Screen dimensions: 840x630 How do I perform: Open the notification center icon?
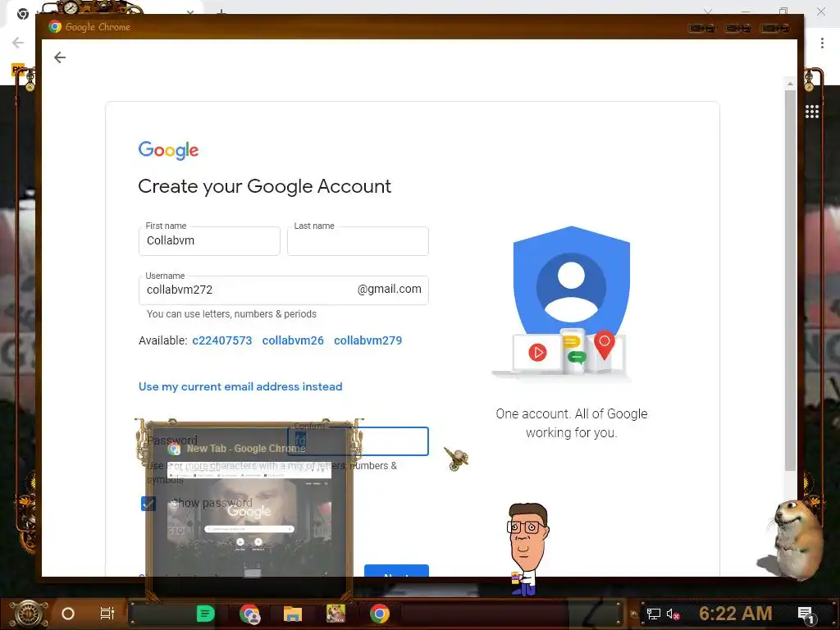pos(806,614)
